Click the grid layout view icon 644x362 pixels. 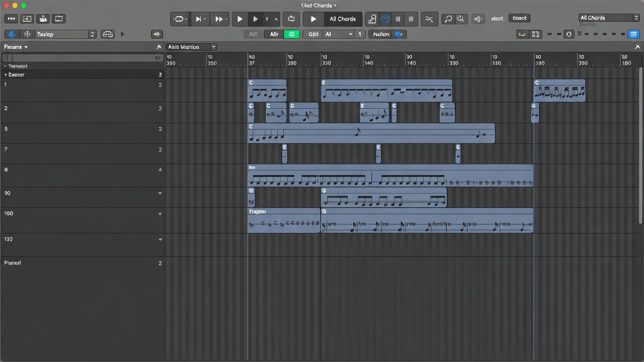click(x=535, y=34)
